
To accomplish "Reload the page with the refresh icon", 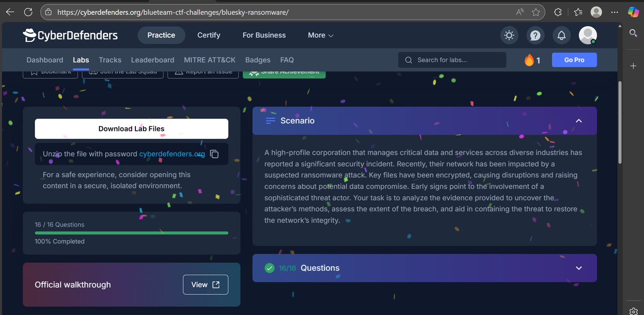I will point(28,12).
